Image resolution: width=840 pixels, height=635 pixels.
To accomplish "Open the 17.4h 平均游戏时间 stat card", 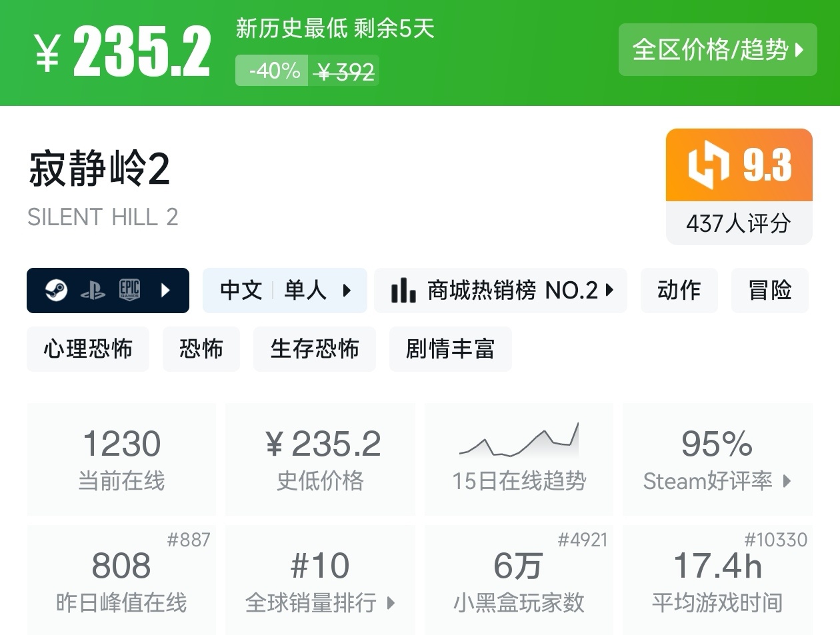I will coord(717,580).
